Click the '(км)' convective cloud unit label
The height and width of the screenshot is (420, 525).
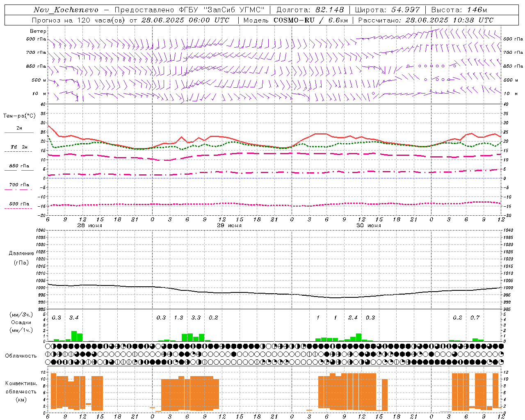point(21,399)
